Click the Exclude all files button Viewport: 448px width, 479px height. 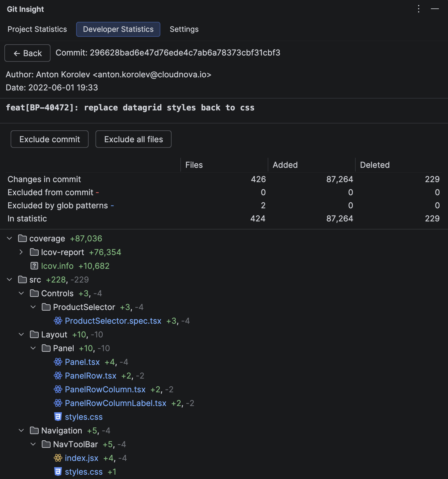point(133,139)
